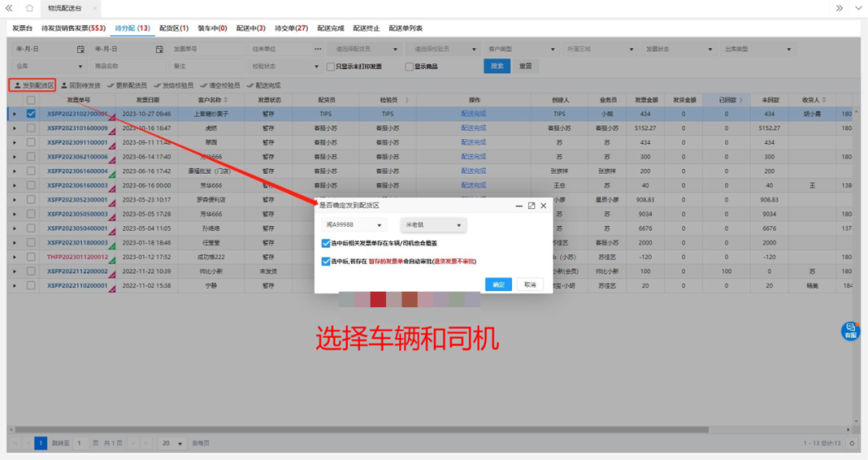Open the first date field calendar icon

[80, 49]
